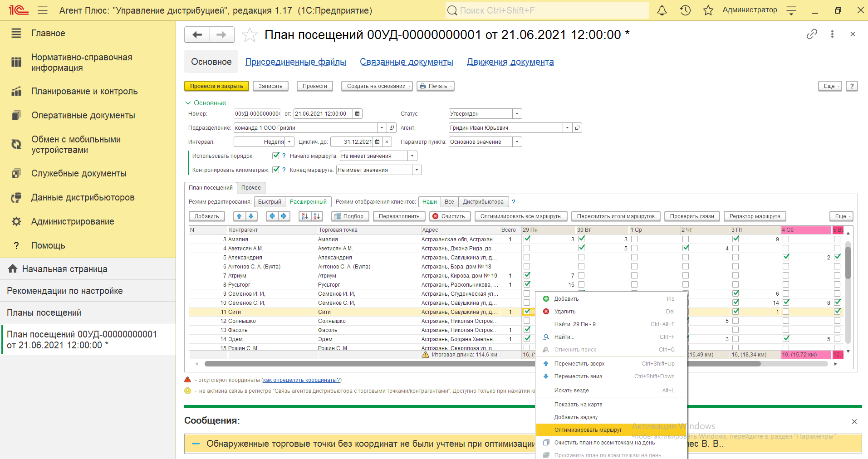Toggle 3 Пт checkbox for Семенов И. И.
Screen dimensions: 868x459
(736, 293)
